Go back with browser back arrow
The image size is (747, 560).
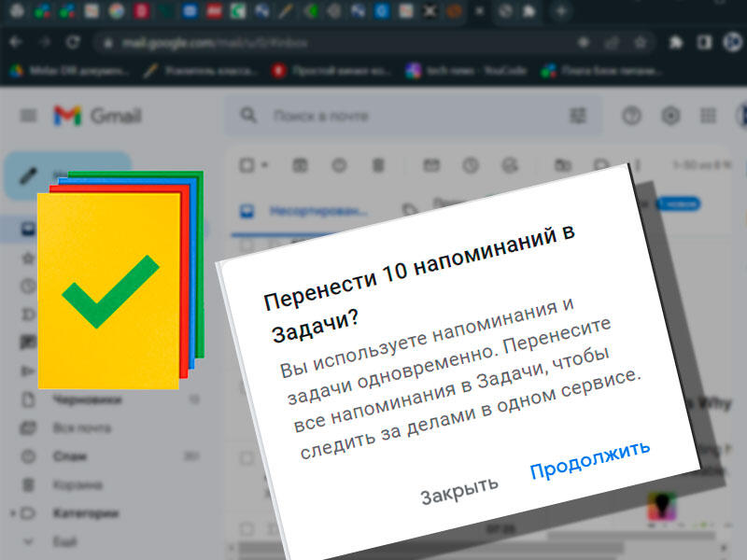coord(16,42)
